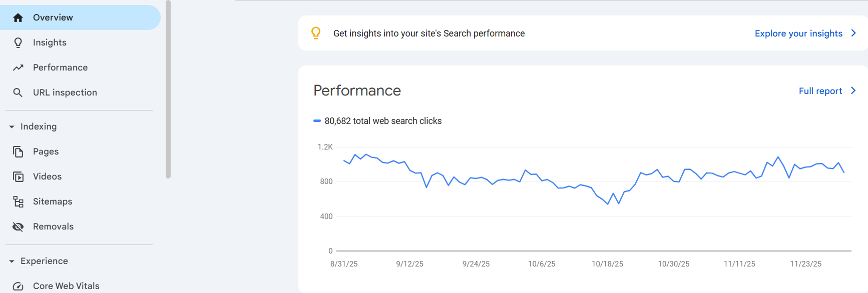Click the blue web search clicks legend swatch
This screenshot has height=293, width=868.
click(317, 120)
